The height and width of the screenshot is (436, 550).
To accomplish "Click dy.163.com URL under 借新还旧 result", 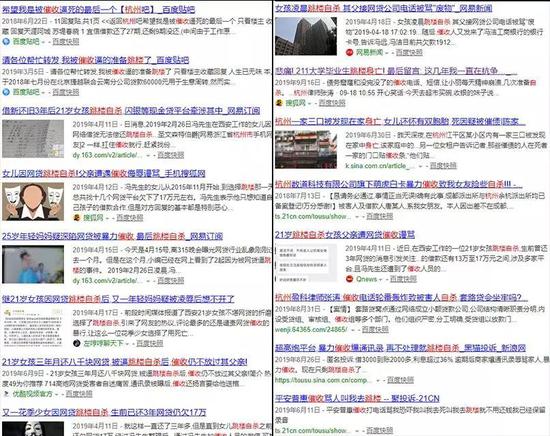I will point(107,155).
